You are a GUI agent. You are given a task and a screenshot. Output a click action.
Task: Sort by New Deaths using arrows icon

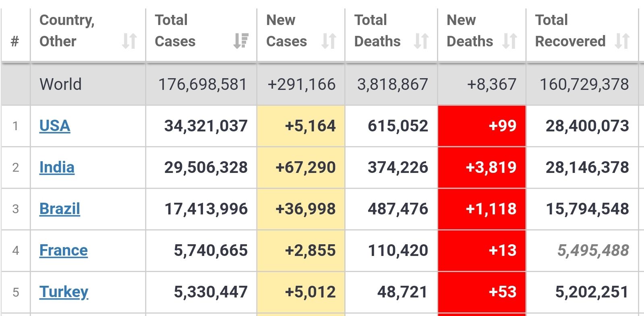(x=510, y=41)
